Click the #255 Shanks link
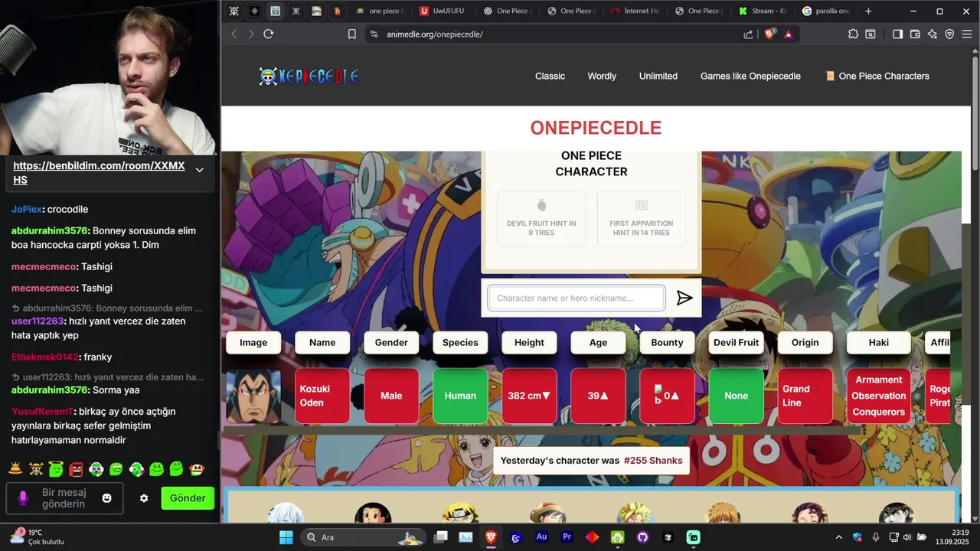The width and height of the screenshot is (980, 551). click(x=653, y=461)
